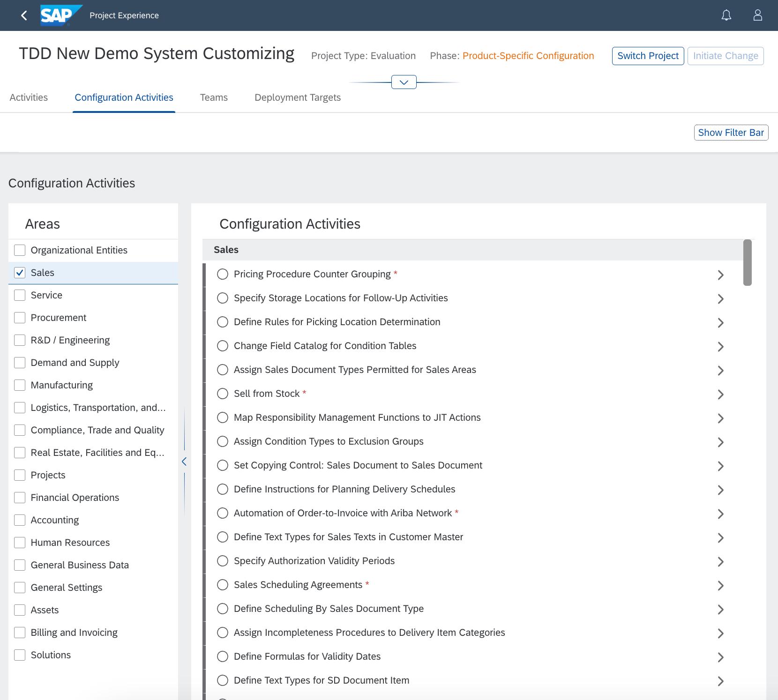
Task: Select Pricing Procedure Counter Grouping radio button
Action: click(x=223, y=274)
